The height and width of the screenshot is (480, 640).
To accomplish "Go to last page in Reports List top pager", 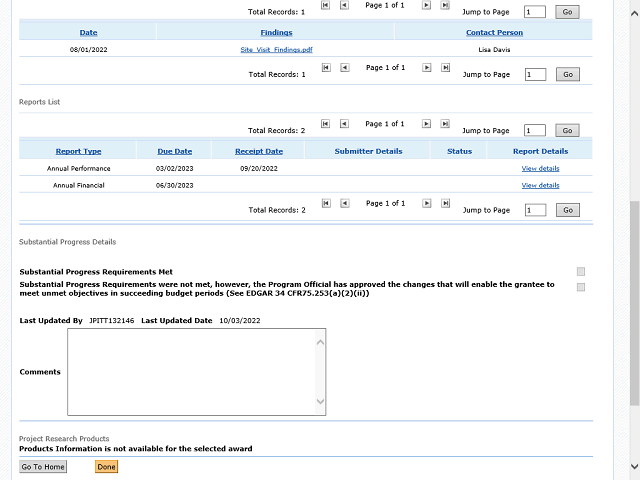I will pyautogui.click(x=445, y=124).
